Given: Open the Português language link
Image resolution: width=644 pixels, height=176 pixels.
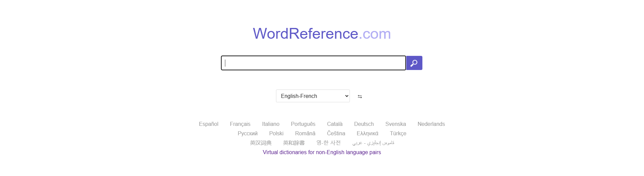Looking at the screenshot, I should point(303,124).
